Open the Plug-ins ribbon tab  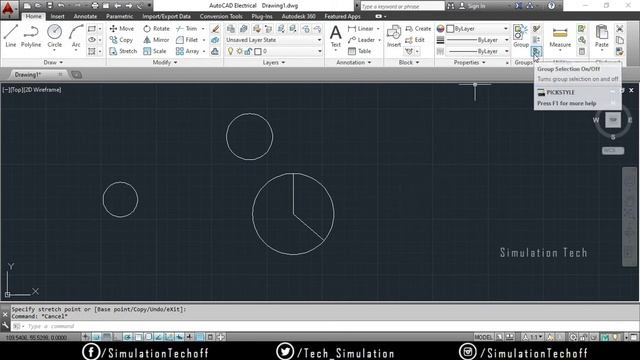pos(262,16)
